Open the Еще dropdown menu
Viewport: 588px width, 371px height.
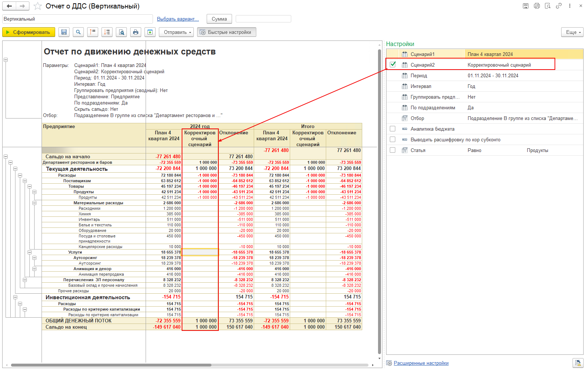(572, 32)
